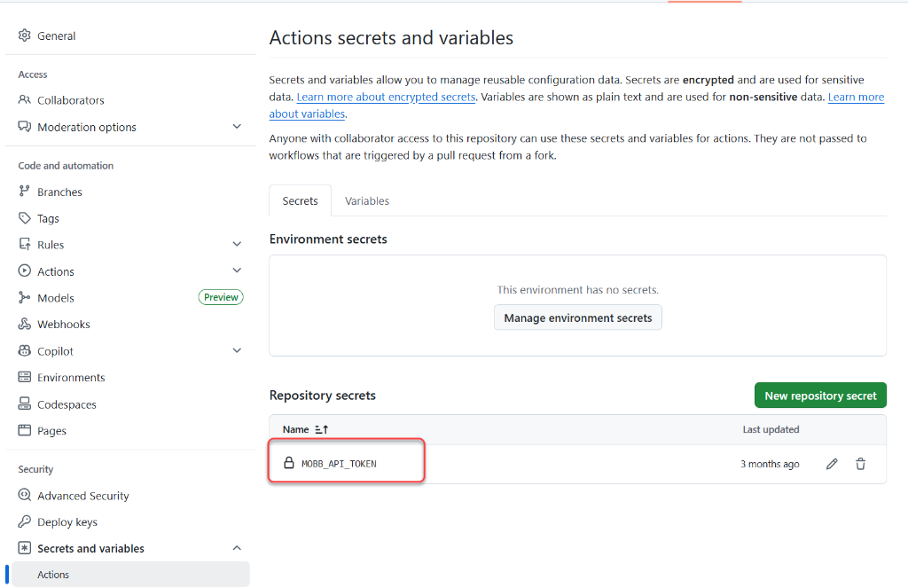Expand the Rules submenu chevron
This screenshot has height=588, width=908.
point(237,244)
